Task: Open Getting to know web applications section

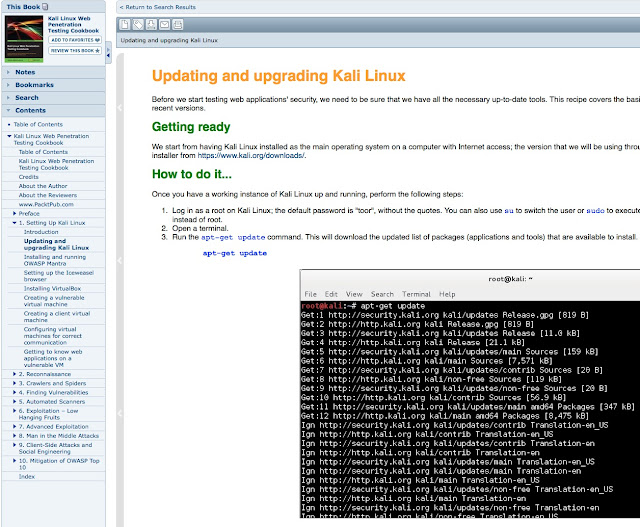Action: pyautogui.click(x=53, y=358)
